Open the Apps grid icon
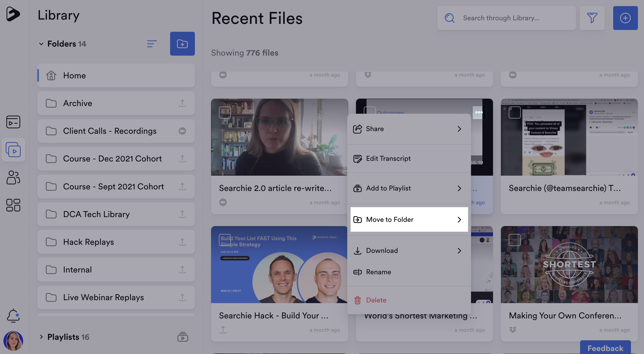 (13, 205)
